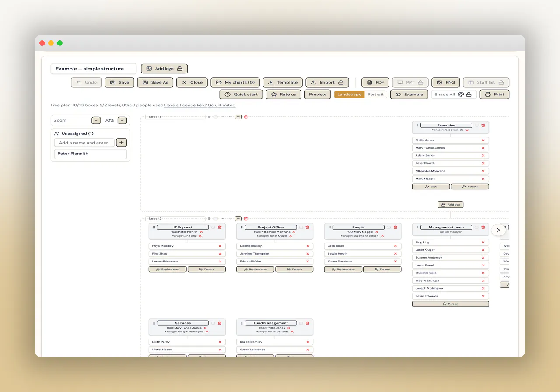
Task: Click Replace exec under IT Support
Action: coord(168,269)
